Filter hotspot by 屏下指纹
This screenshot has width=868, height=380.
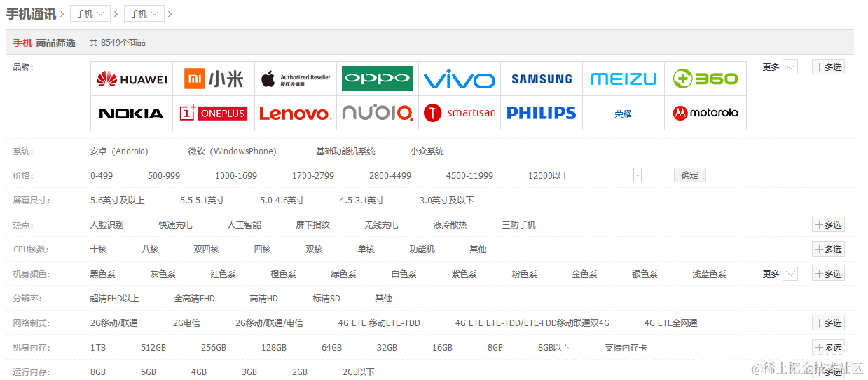312,225
